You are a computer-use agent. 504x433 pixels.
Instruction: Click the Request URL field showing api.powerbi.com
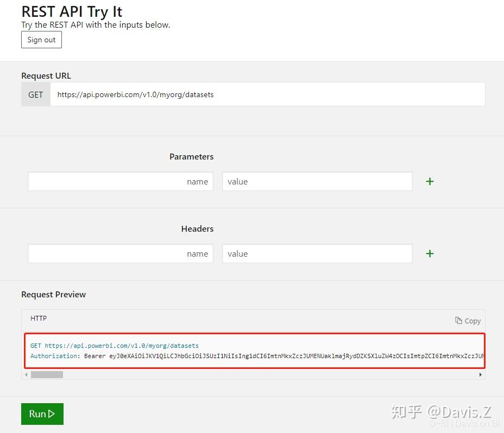(x=217, y=94)
